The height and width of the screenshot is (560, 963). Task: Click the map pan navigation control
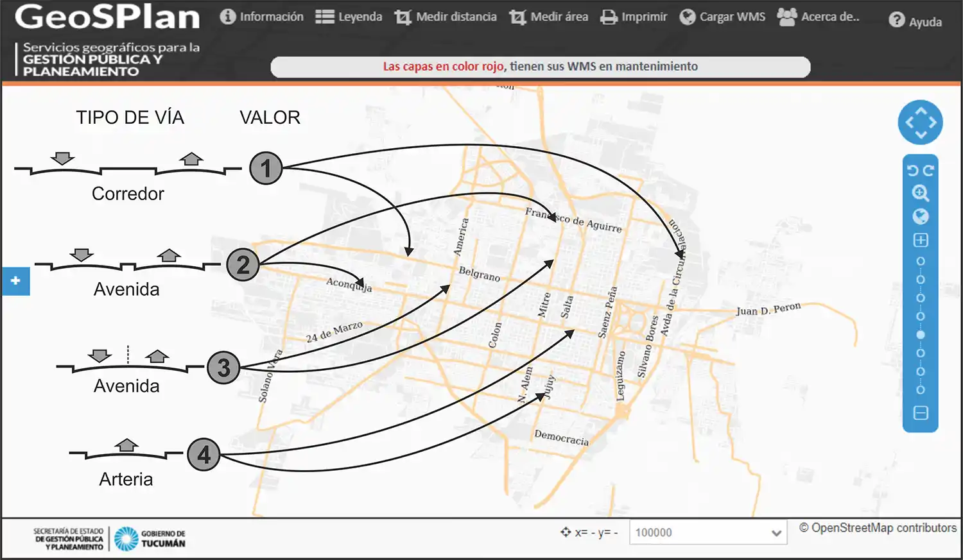click(920, 122)
